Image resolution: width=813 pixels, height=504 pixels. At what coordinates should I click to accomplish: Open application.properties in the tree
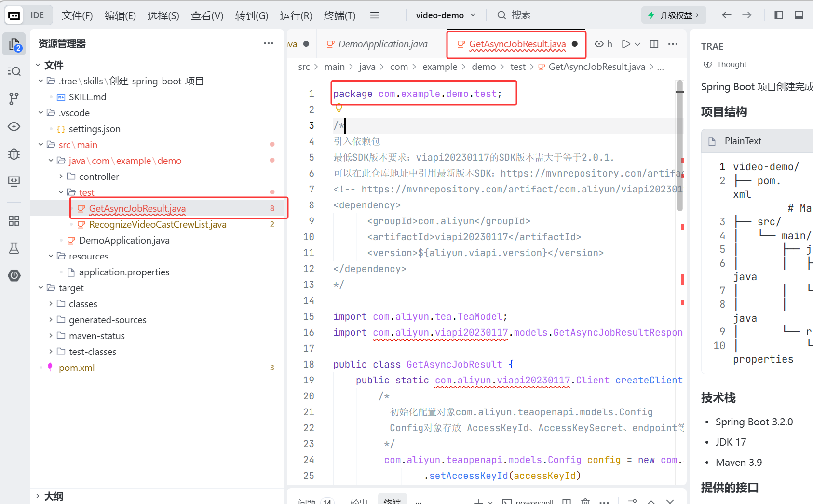[124, 272]
